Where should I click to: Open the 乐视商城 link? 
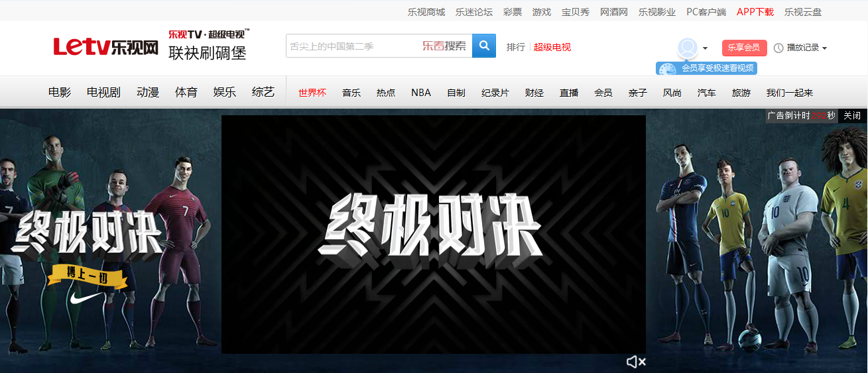tap(426, 12)
